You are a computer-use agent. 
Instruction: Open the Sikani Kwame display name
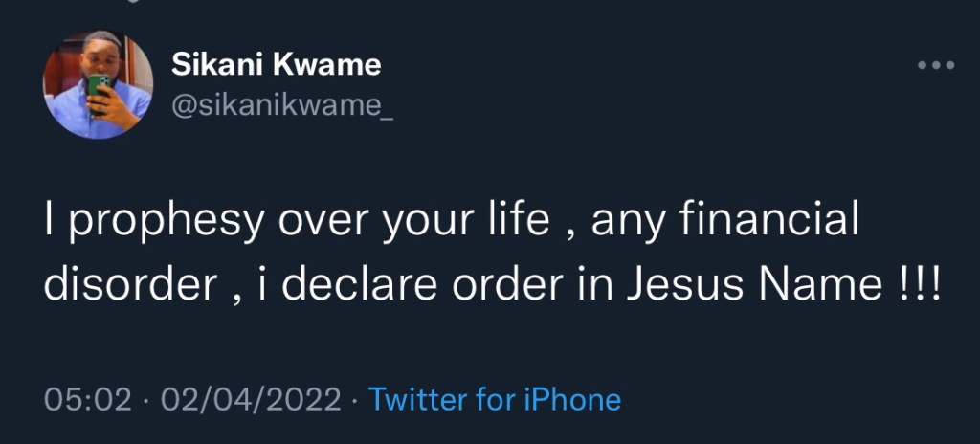click(x=276, y=65)
